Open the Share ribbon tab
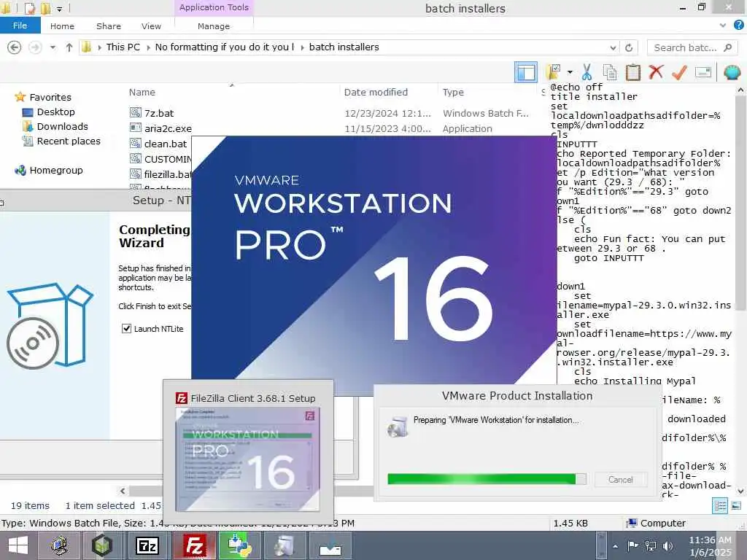This screenshot has height=560, width=747. click(x=109, y=26)
